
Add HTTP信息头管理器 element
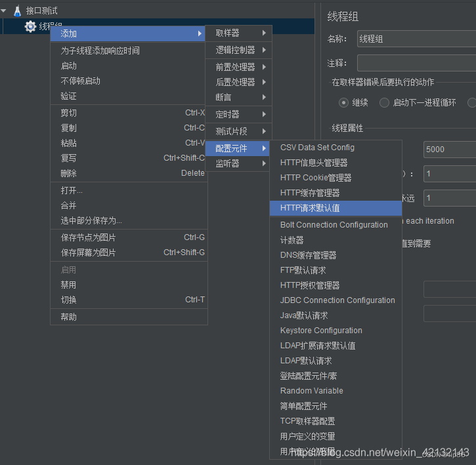click(x=335, y=163)
